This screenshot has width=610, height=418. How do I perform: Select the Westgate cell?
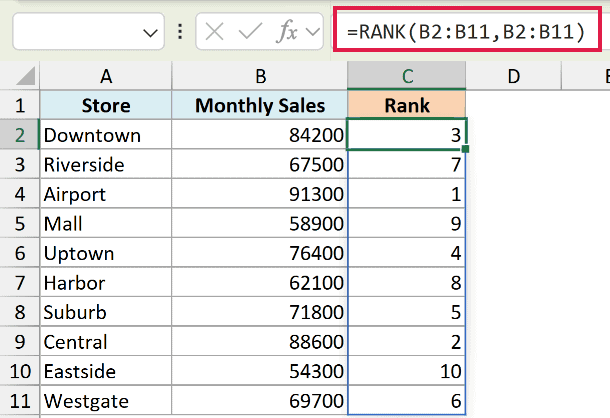point(106,401)
